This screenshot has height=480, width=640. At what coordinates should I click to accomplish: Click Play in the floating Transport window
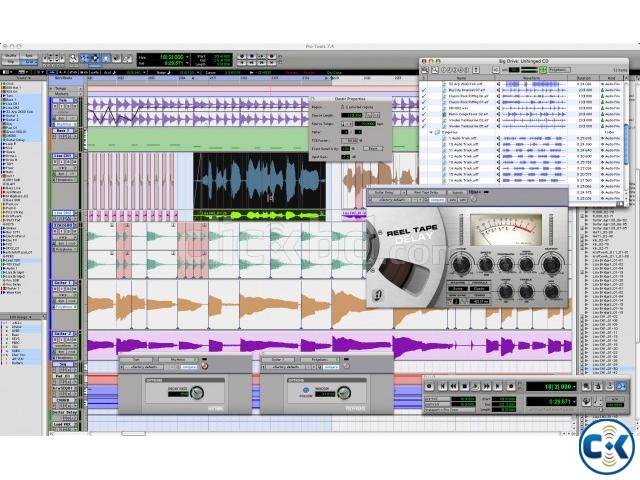pos(476,386)
